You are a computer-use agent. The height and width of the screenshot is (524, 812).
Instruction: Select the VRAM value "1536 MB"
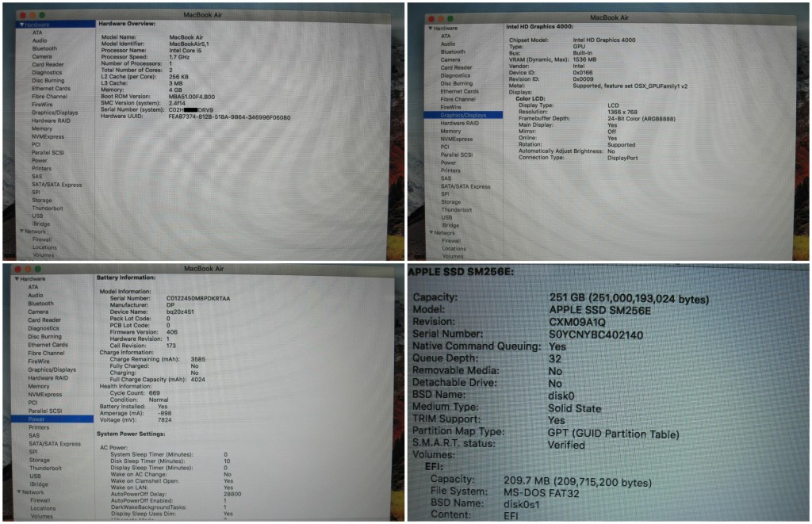584,59
